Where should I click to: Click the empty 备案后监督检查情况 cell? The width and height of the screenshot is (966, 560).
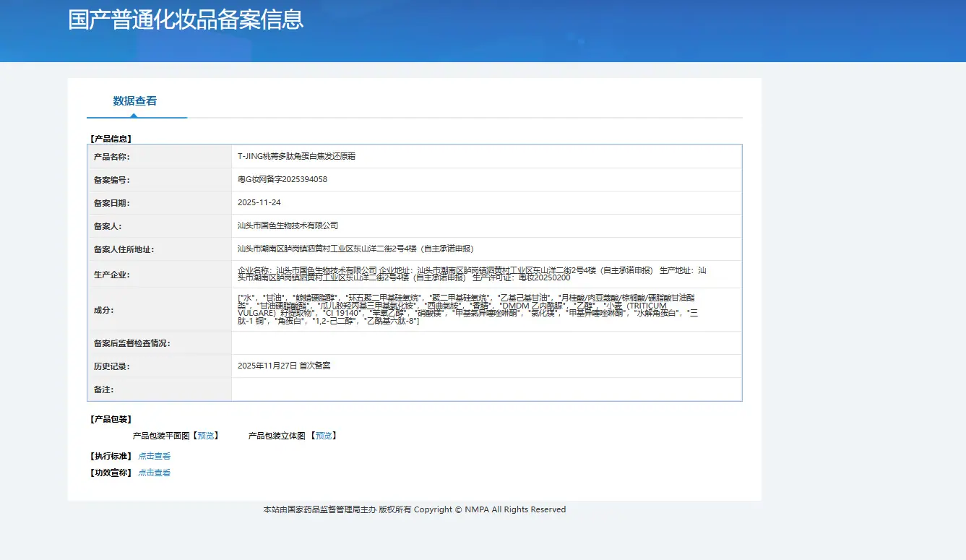click(x=486, y=343)
